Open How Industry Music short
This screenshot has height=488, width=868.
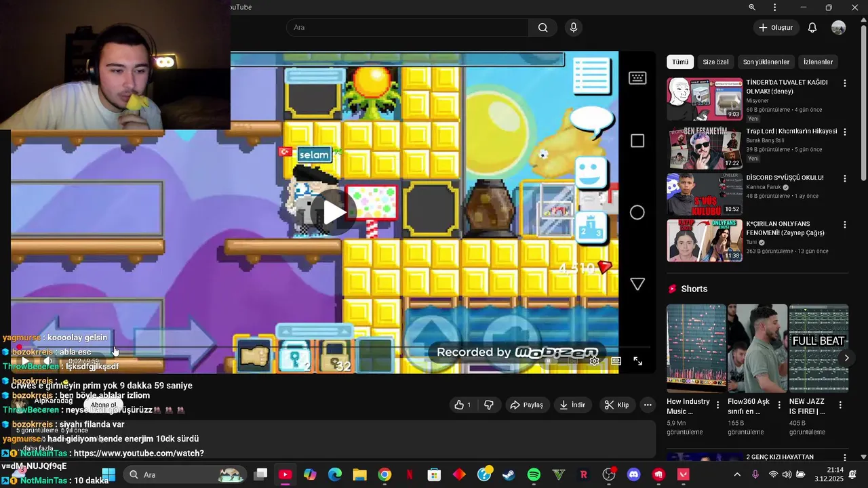pos(696,348)
